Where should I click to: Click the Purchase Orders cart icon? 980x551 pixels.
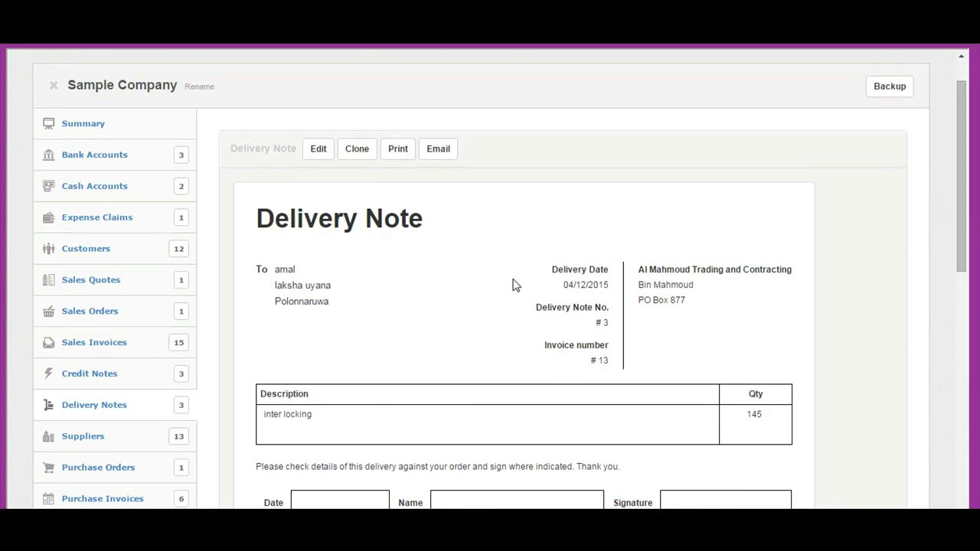click(49, 468)
